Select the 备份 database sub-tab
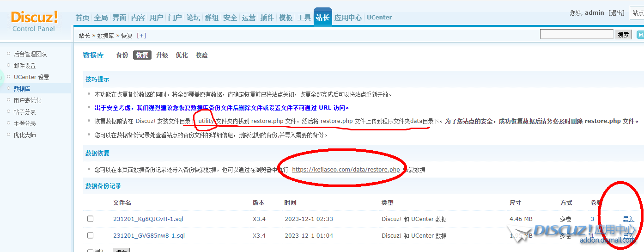Image resolution: width=644 pixels, height=252 pixels. coord(122,55)
